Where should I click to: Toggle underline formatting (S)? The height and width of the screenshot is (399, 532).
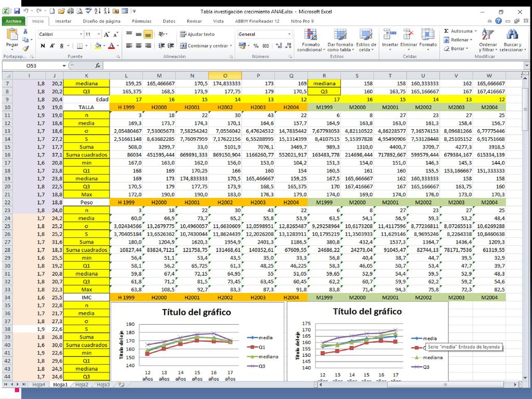pyautogui.click(x=61, y=46)
